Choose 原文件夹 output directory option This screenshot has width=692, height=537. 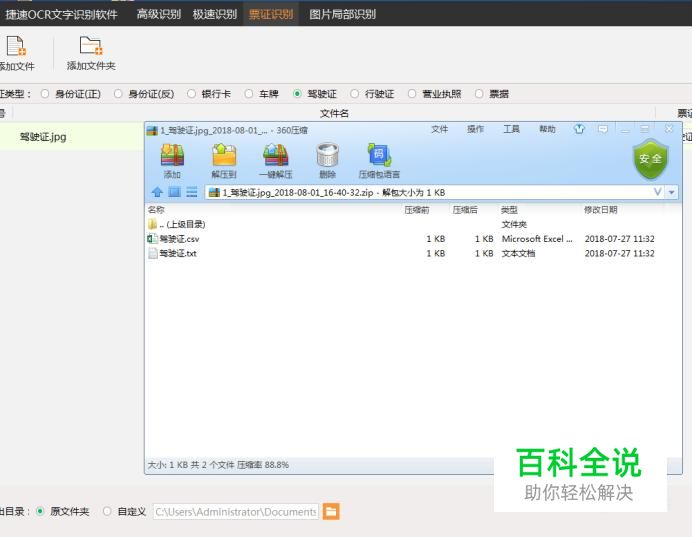pos(40,511)
